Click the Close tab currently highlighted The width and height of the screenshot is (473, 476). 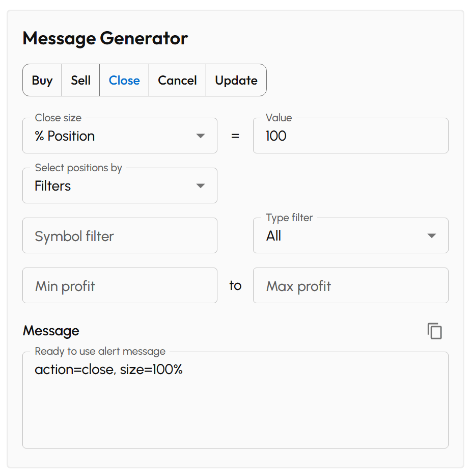[x=124, y=80]
